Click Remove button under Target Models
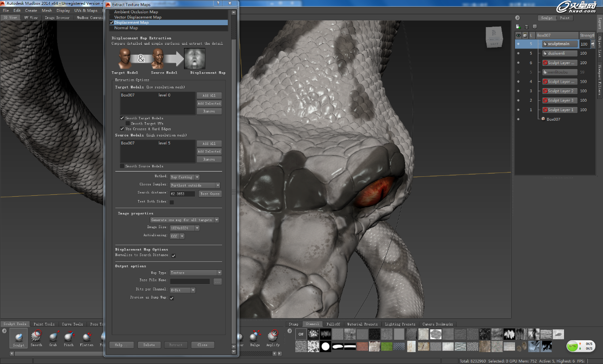 coord(209,111)
